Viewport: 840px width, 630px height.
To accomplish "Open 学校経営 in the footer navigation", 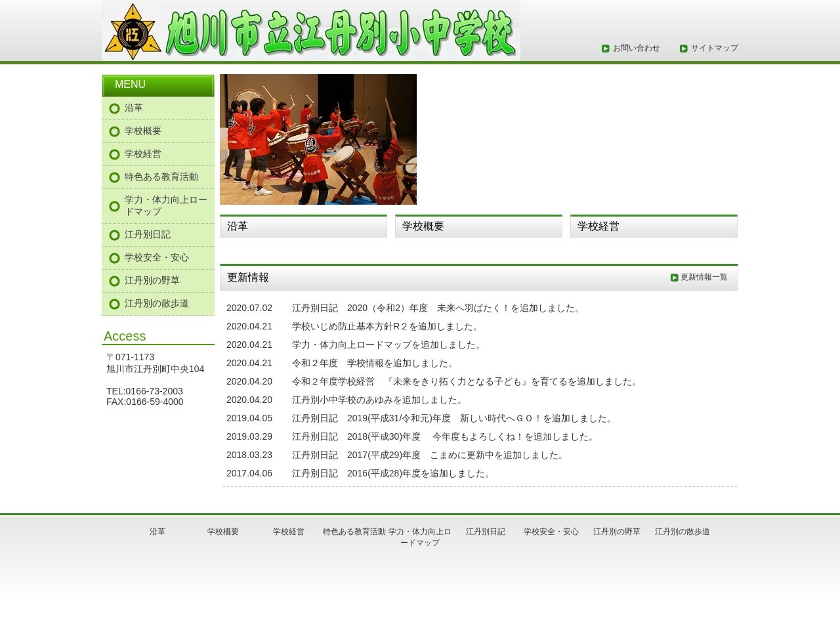I will coord(289,532).
